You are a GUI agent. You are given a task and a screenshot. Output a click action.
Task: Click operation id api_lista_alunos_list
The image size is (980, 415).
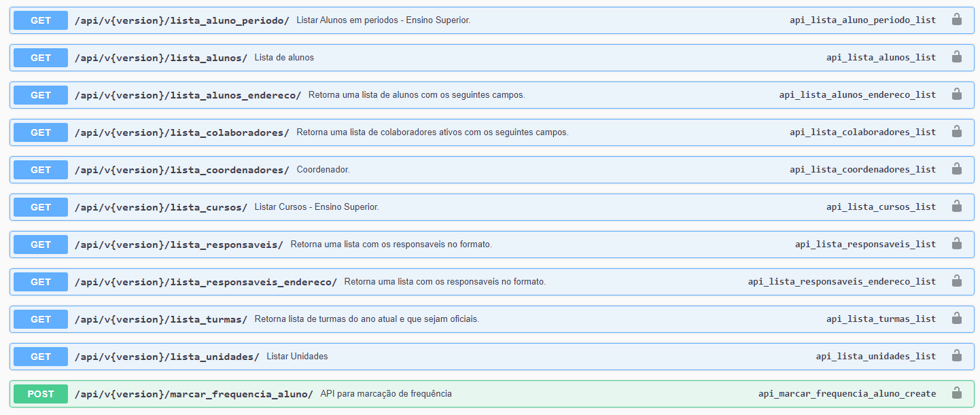pos(881,58)
